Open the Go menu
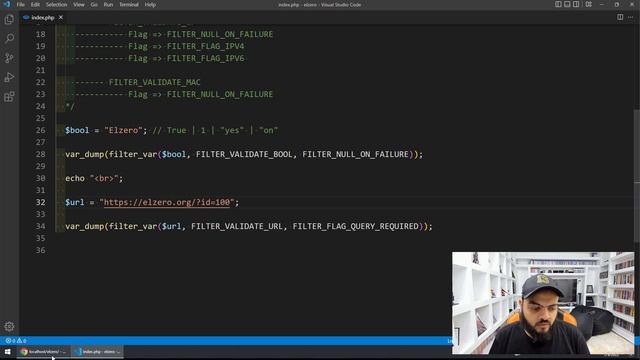This screenshot has height=360, width=640. [x=94, y=4]
